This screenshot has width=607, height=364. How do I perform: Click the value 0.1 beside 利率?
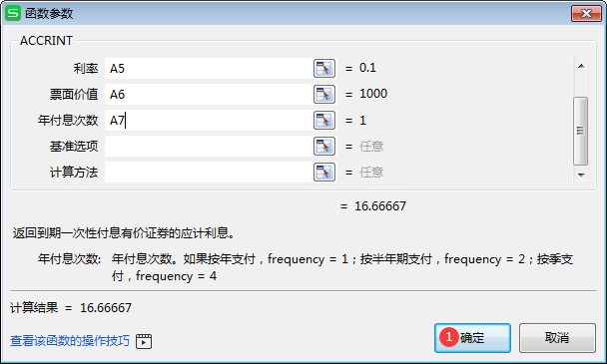tap(367, 68)
